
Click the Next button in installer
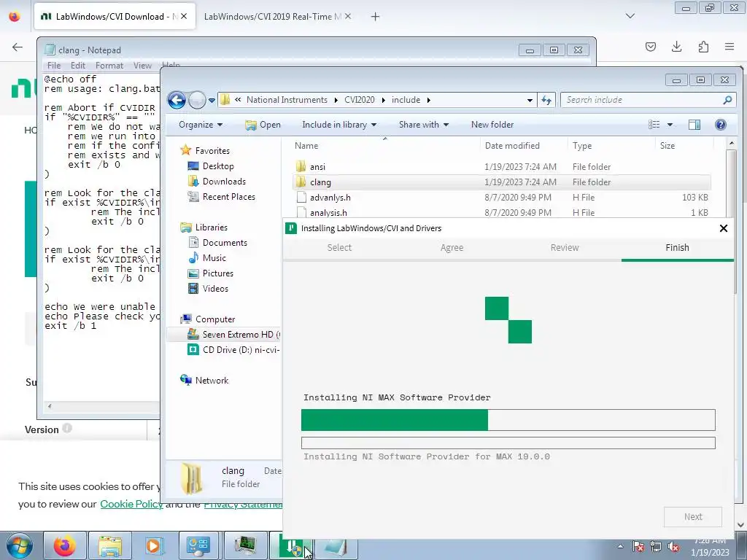click(693, 517)
